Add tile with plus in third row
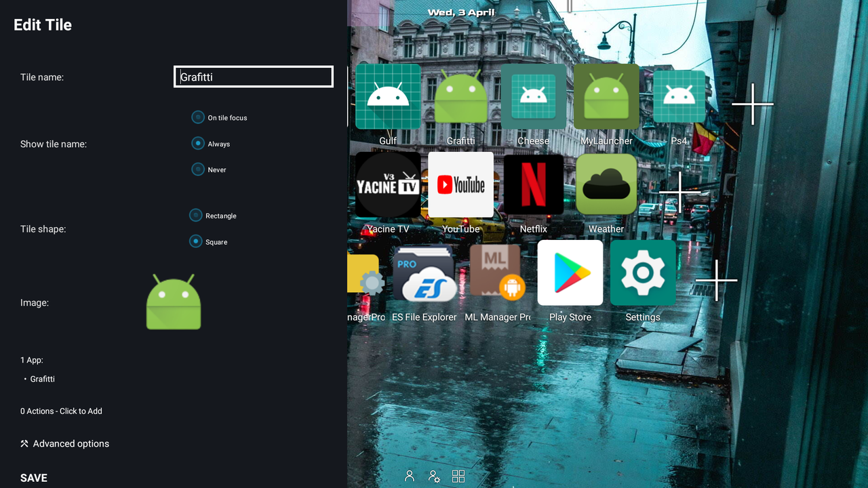The height and width of the screenshot is (488, 868). pyautogui.click(x=716, y=280)
